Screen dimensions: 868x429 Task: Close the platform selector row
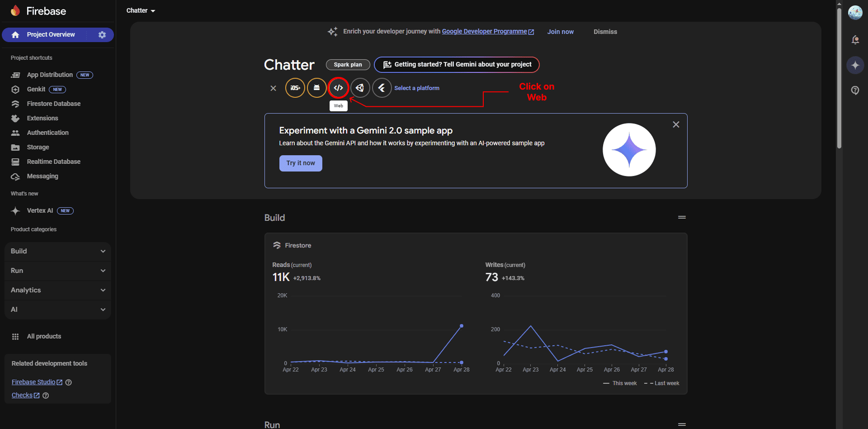(273, 88)
